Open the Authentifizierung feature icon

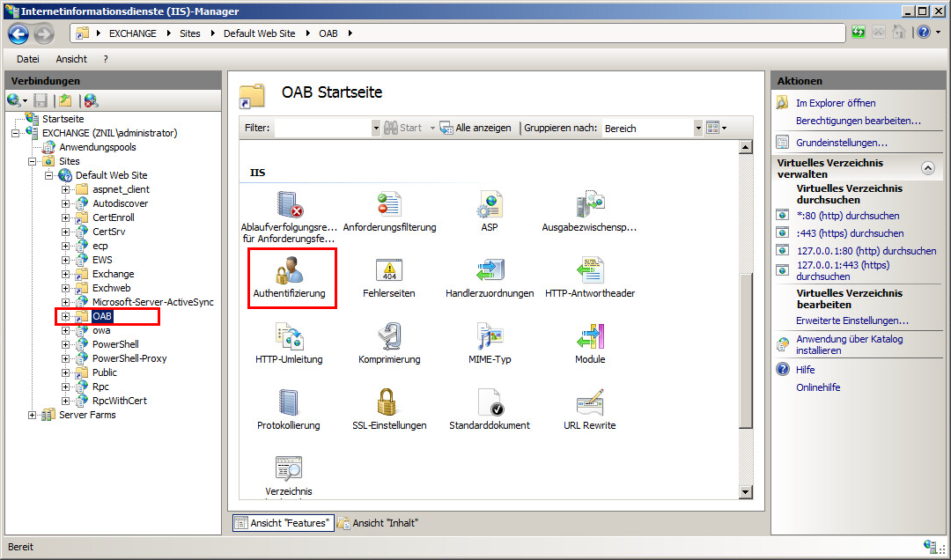coord(290,271)
